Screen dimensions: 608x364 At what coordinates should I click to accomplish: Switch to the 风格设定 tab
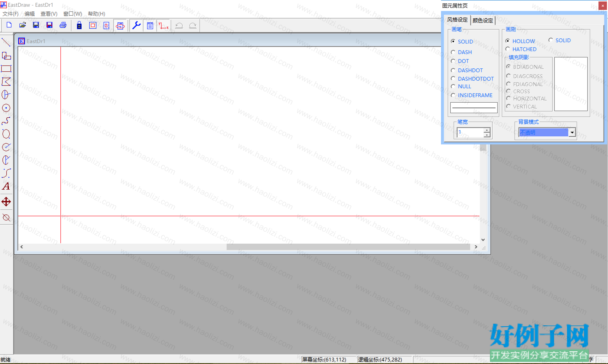click(457, 20)
